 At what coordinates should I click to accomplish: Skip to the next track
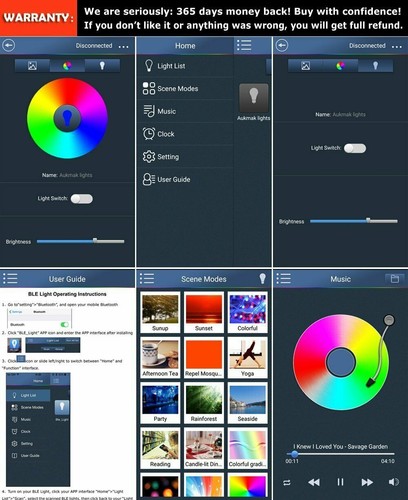(x=367, y=482)
